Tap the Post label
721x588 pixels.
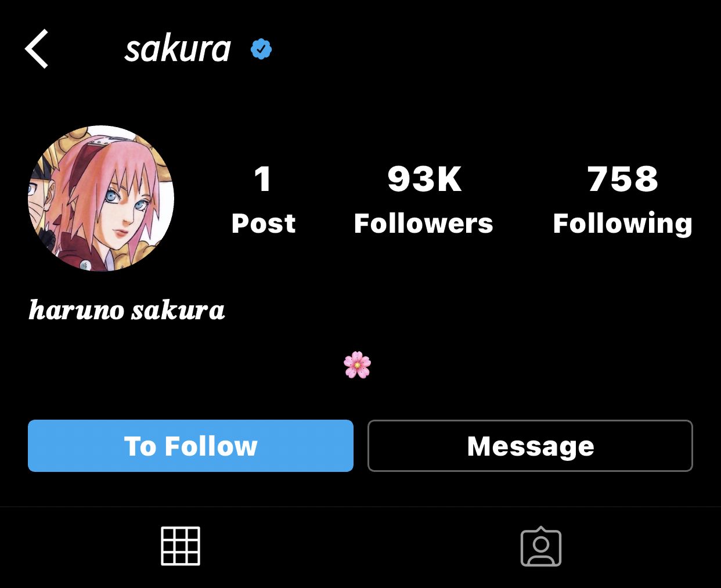(264, 223)
